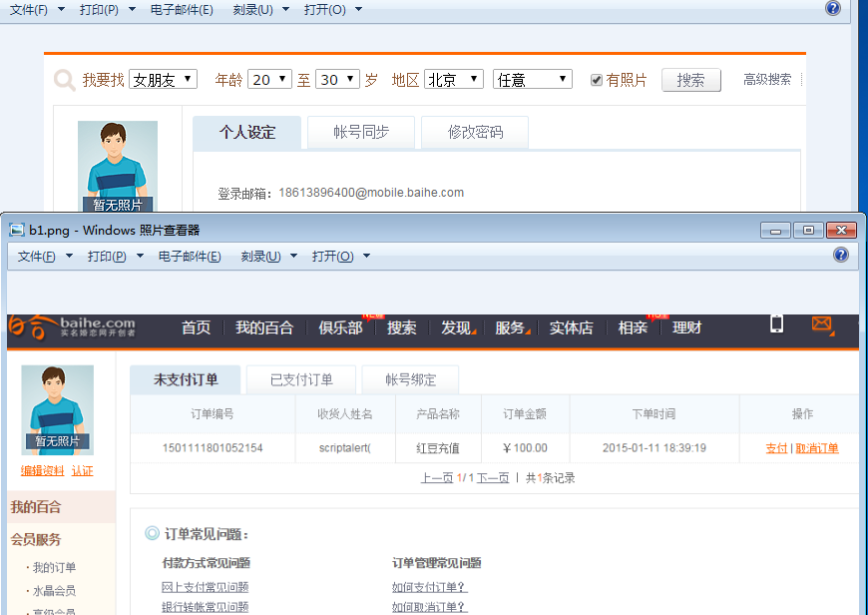868x615 pixels.
Task: Click the photo viewer icon in b1.png title bar
Action: 17,230
